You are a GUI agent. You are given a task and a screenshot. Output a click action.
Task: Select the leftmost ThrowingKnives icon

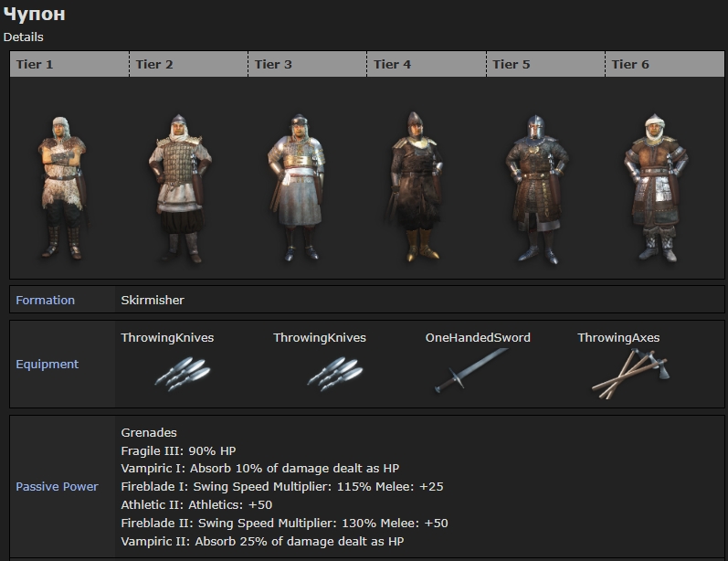[x=182, y=372]
